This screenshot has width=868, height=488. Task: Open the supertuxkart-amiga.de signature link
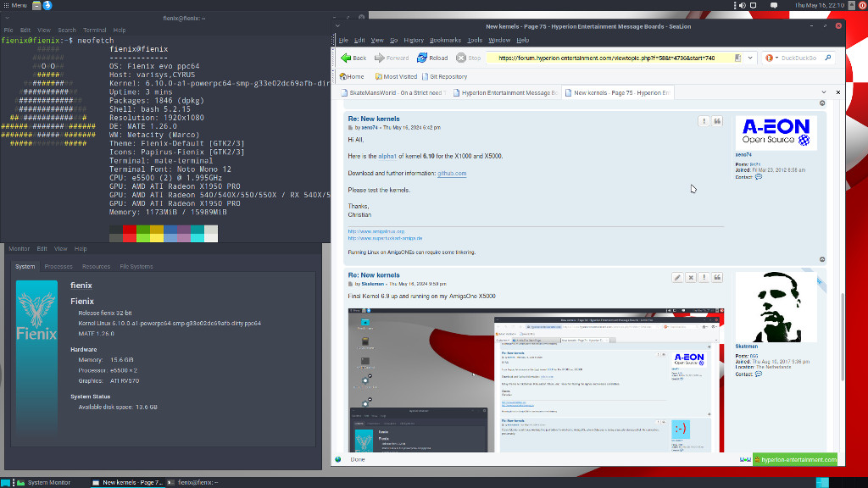tap(385, 238)
